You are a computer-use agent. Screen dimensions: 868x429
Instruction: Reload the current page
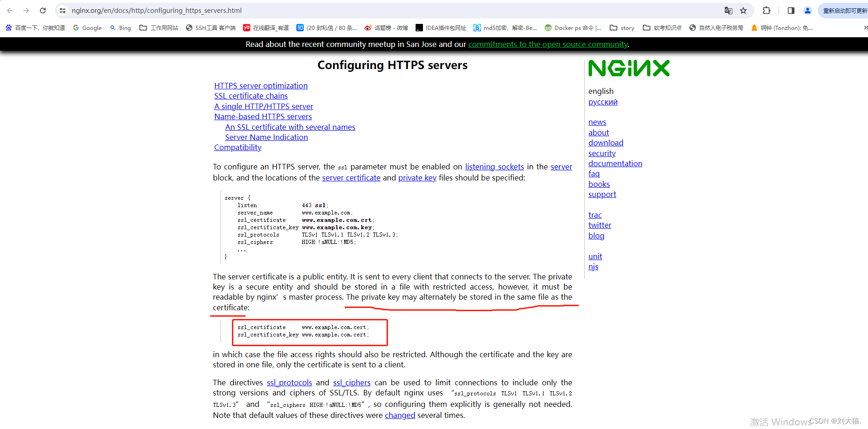click(x=43, y=11)
